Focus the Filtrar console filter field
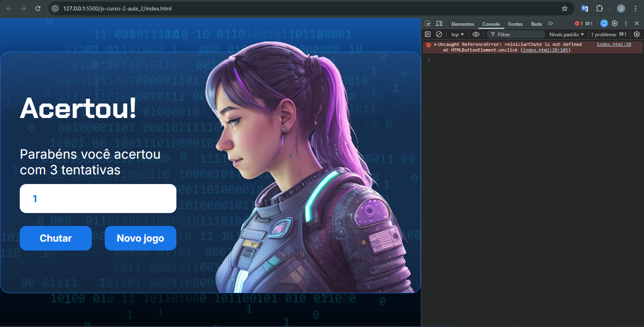This screenshot has height=327, width=644. (x=516, y=35)
